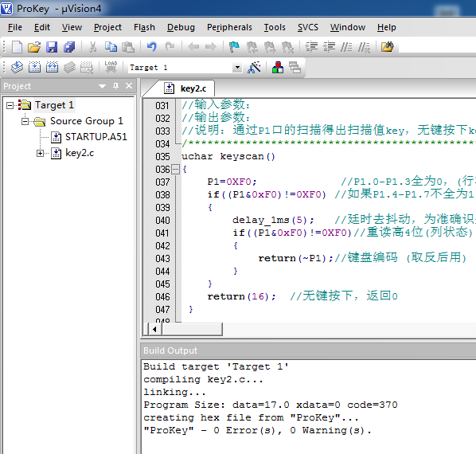Screen dimensions: 476x454
Task: Open the Target 1 dropdown arrow
Action: (x=237, y=68)
